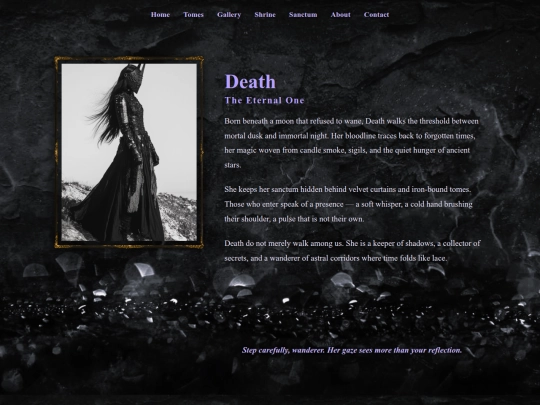Navigate to the About page
This screenshot has width=540, height=405.
click(x=341, y=15)
